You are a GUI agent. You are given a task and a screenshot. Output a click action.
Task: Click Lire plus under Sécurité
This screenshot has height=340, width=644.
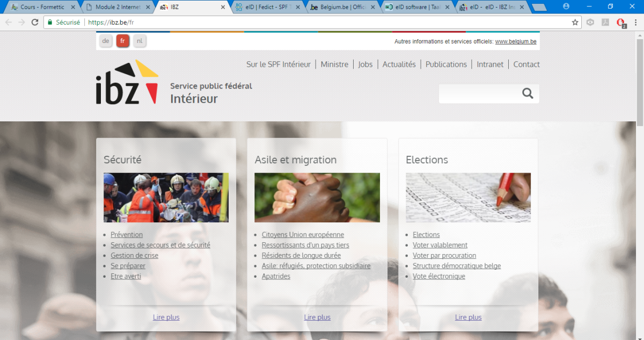[166, 317]
